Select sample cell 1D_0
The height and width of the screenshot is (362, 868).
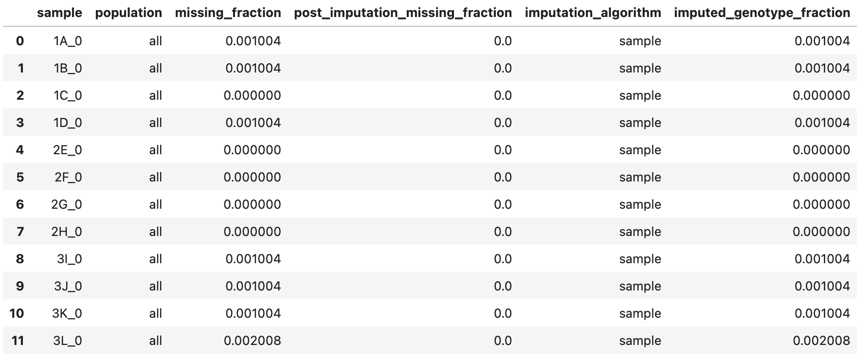(x=68, y=123)
